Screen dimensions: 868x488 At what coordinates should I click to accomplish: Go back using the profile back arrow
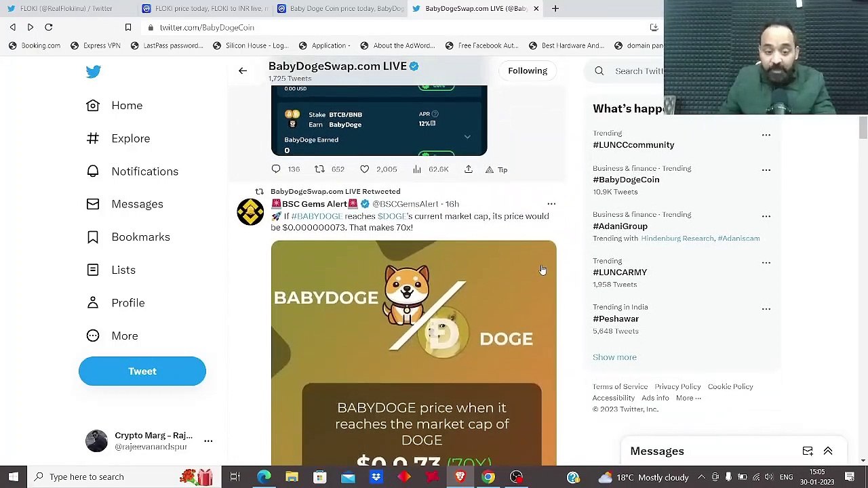(243, 70)
